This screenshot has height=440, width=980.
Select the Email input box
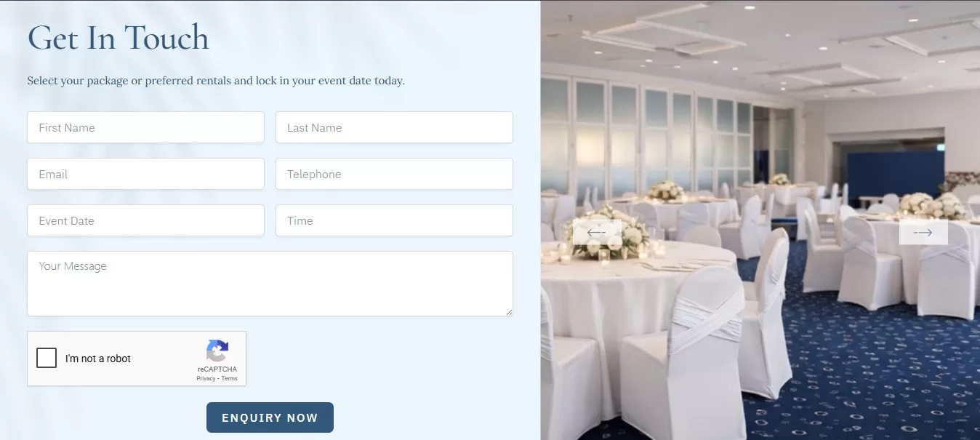(x=145, y=174)
